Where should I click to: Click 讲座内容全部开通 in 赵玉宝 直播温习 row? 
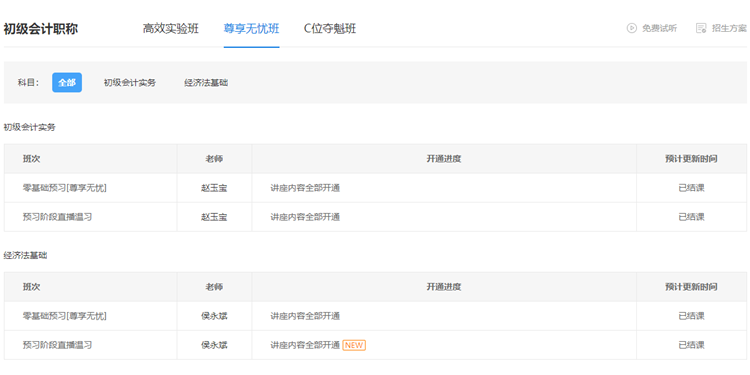[305, 217]
